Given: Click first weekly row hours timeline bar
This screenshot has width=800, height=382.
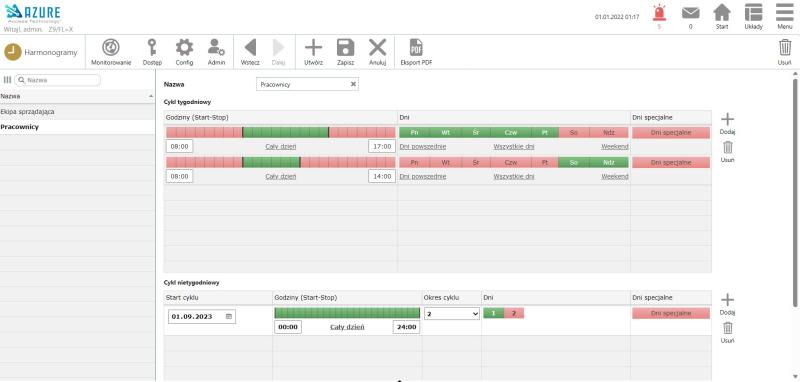Looking at the screenshot, I should click(x=281, y=133).
